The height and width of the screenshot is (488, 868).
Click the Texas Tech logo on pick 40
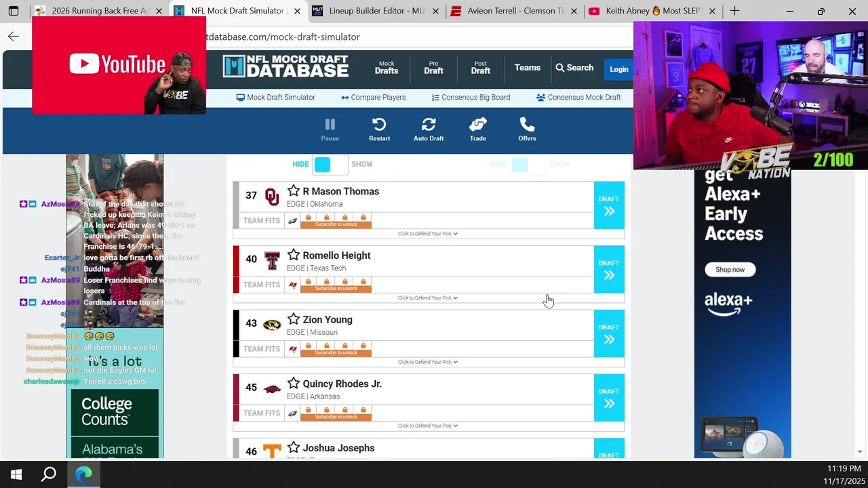(272, 260)
